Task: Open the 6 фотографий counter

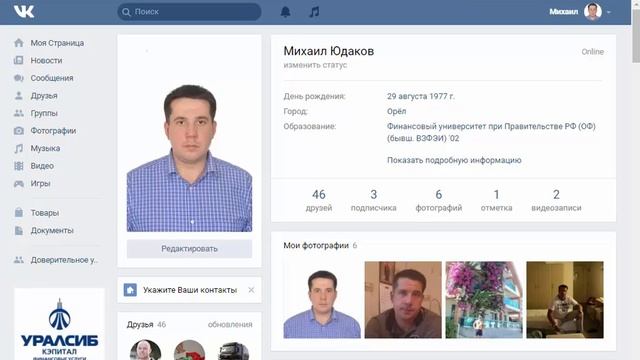Action: coord(439,200)
